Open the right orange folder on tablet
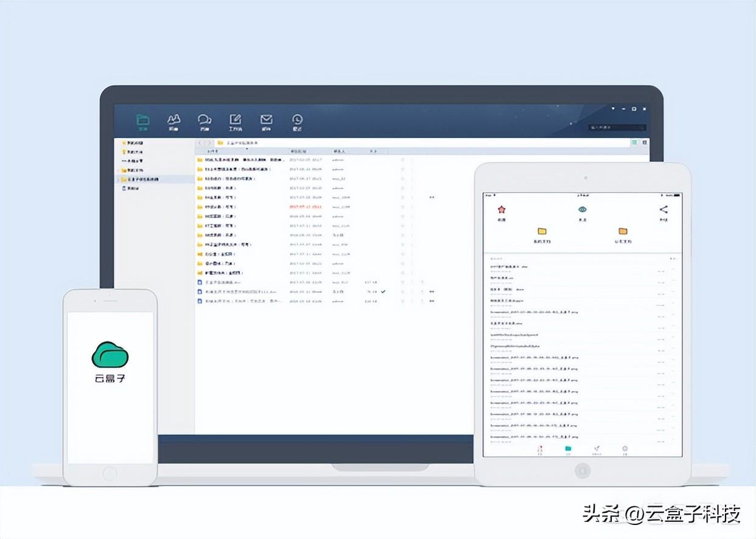This screenshot has width=756, height=539. pyautogui.click(x=623, y=231)
